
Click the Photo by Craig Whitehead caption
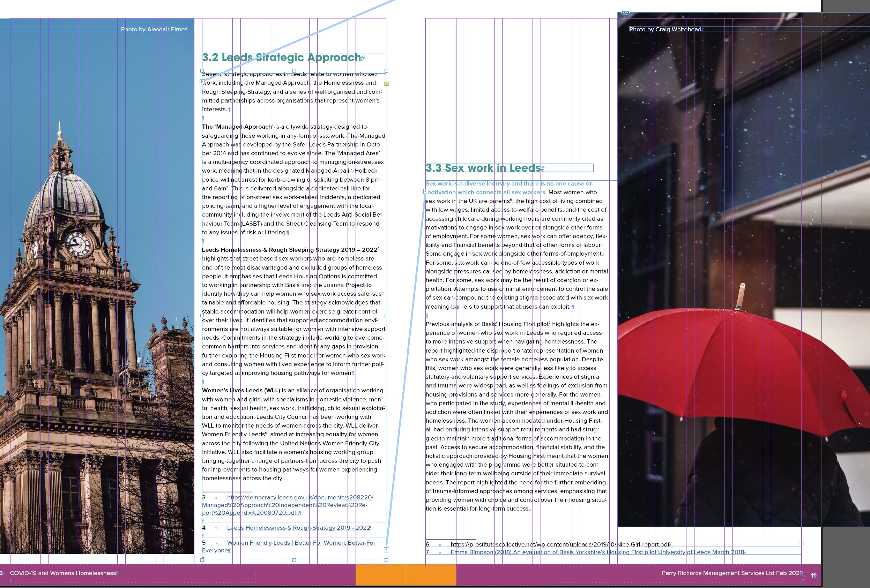click(x=665, y=29)
